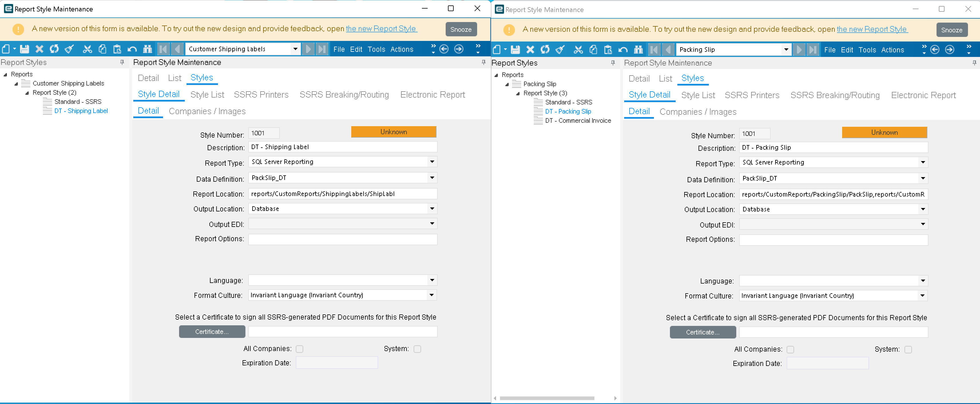The image size is (980, 404).
Task: Go to first record in left window
Action: point(163,49)
